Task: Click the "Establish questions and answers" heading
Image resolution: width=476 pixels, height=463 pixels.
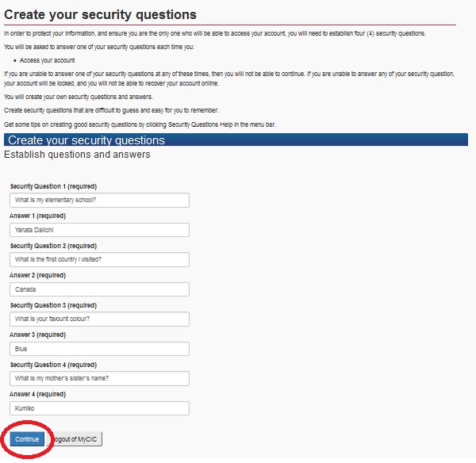Action: [77, 155]
